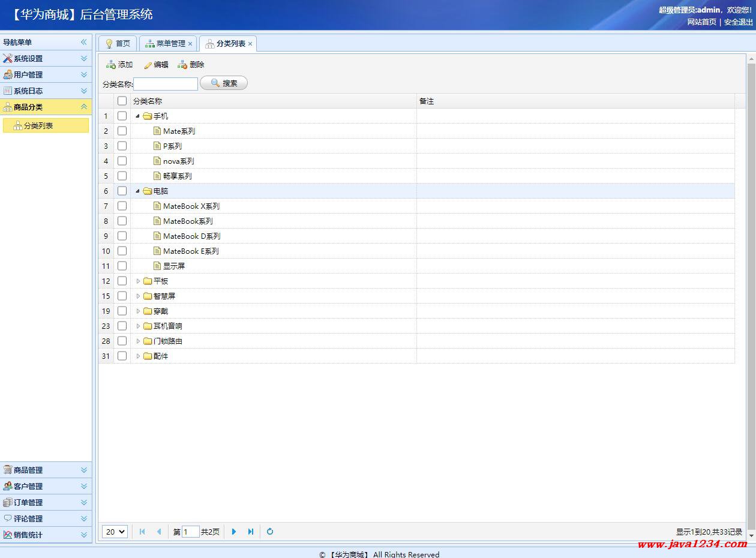This screenshot has height=558, width=756.
Task: Select the MateBook D系列 row text
Action: click(x=191, y=236)
